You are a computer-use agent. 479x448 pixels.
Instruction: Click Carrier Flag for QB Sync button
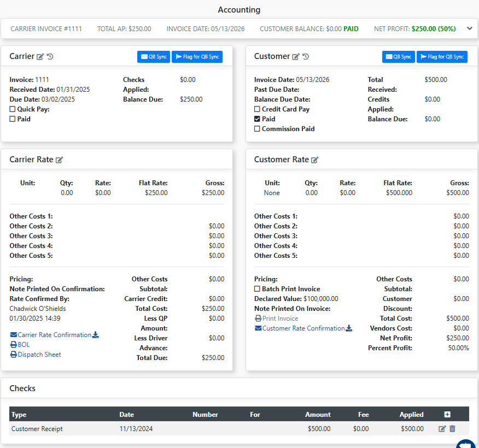197,57
